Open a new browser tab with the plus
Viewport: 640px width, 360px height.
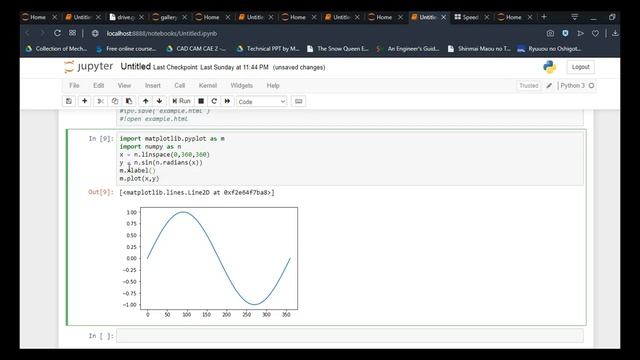(x=544, y=17)
